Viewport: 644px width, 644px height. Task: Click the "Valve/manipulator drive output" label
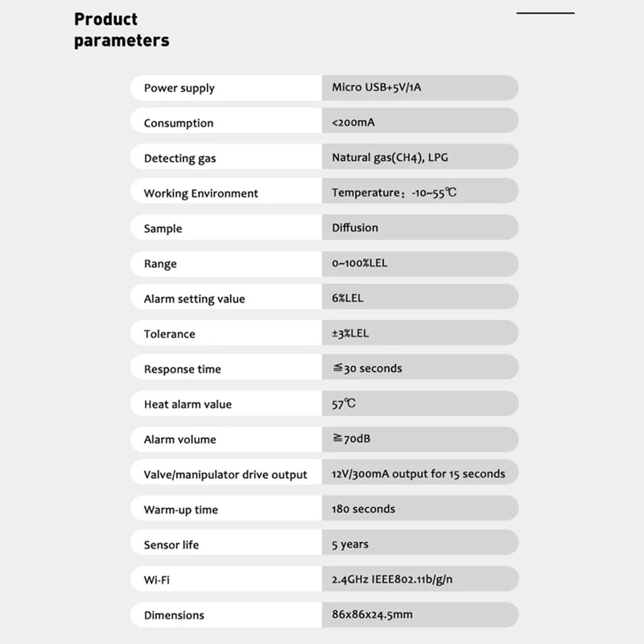coord(225,475)
